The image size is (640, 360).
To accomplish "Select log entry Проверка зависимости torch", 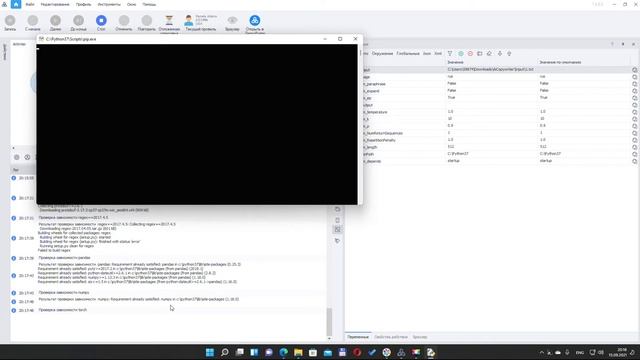I will coord(62,310).
